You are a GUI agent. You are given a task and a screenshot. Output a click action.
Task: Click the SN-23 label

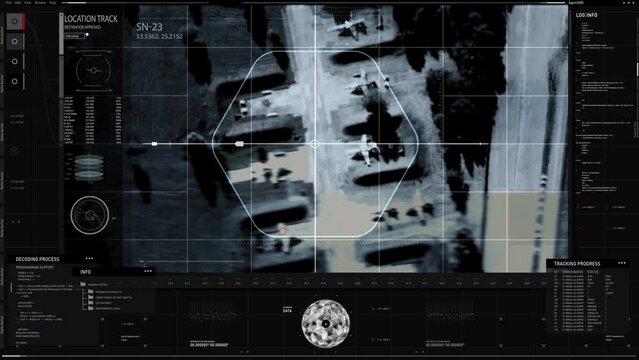pyautogui.click(x=149, y=27)
